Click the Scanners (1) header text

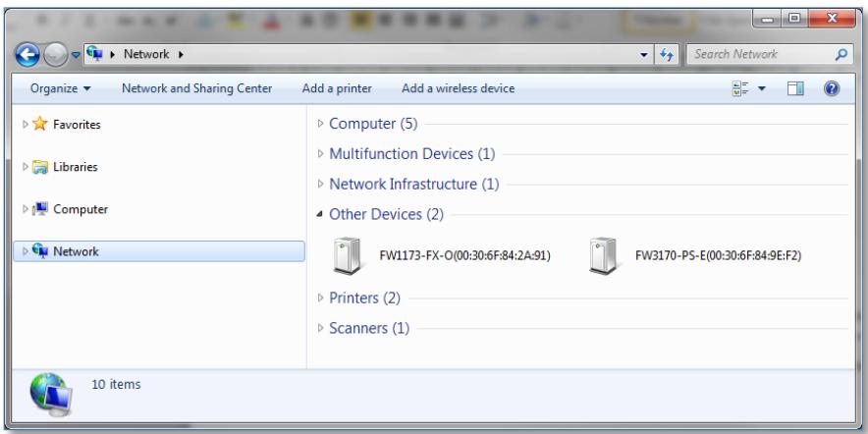coord(369,328)
